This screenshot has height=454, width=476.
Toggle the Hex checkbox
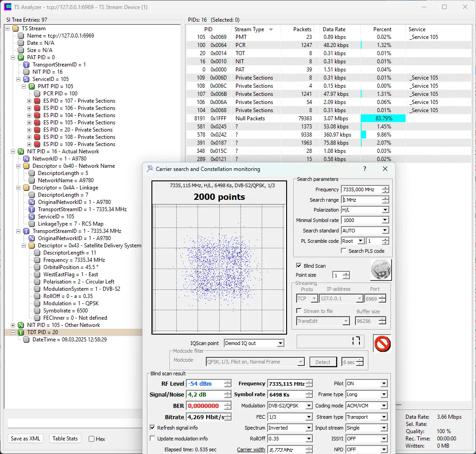(91, 439)
